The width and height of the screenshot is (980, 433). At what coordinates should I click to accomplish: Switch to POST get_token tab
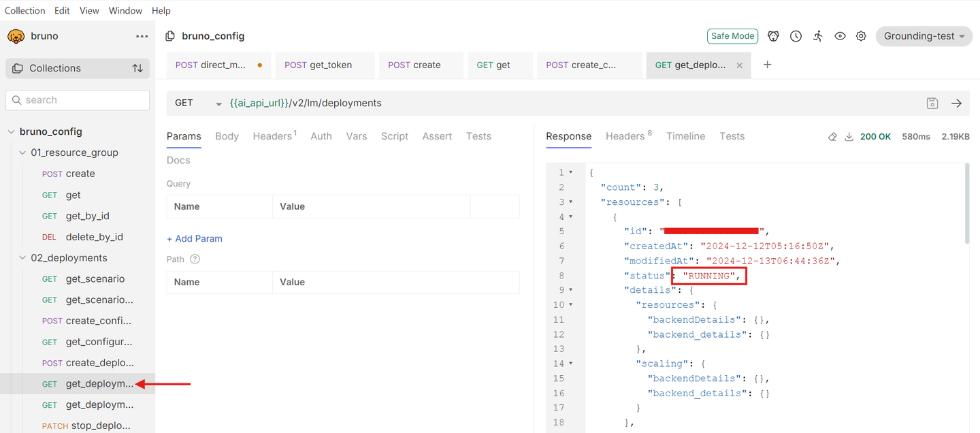(x=325, y=65)
